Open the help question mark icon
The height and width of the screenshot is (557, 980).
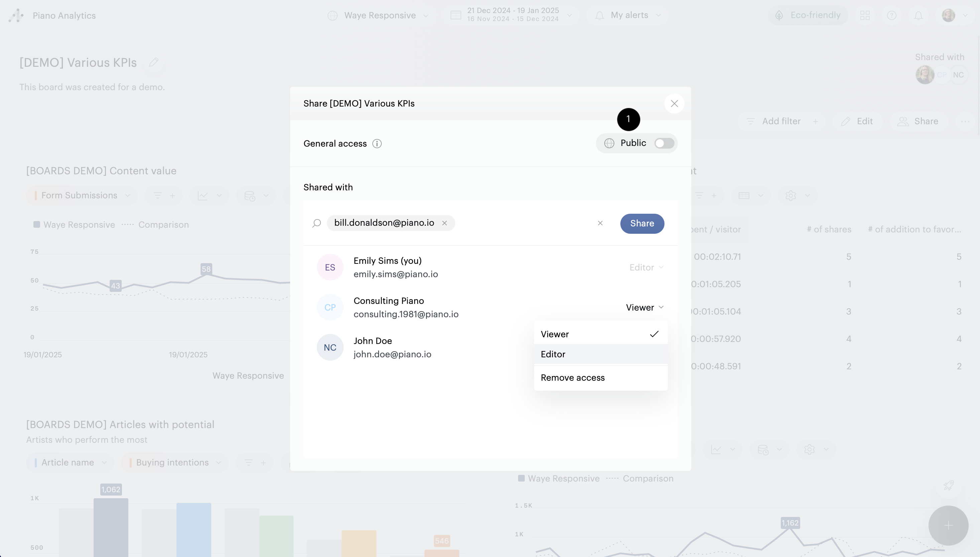pyautogui.click(x=891, y=15)
